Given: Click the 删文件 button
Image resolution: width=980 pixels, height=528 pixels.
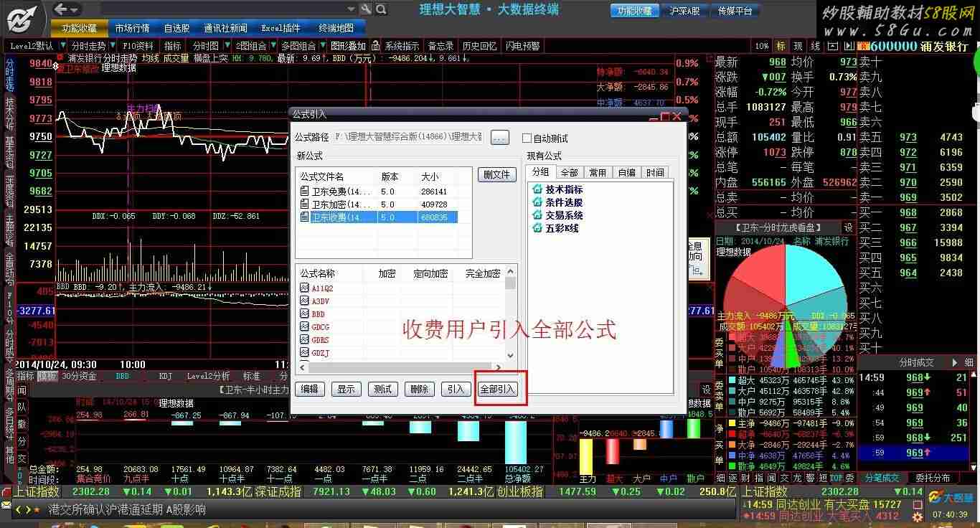Looking at the screenshot, I should (496, 174).
